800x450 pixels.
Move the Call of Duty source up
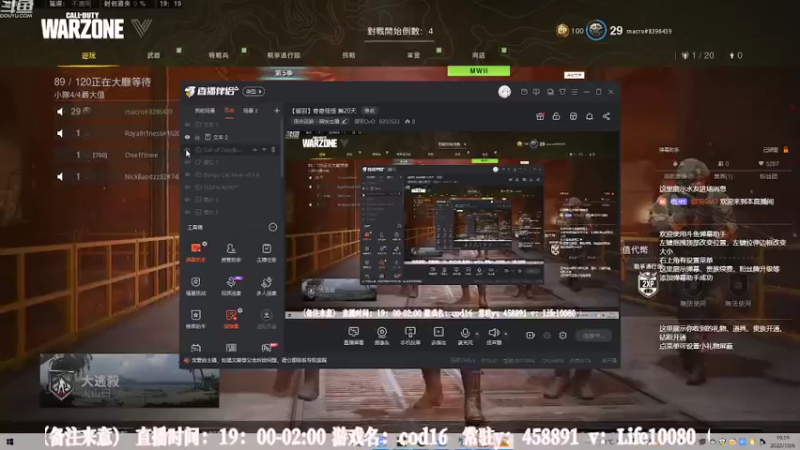[255, 149]
